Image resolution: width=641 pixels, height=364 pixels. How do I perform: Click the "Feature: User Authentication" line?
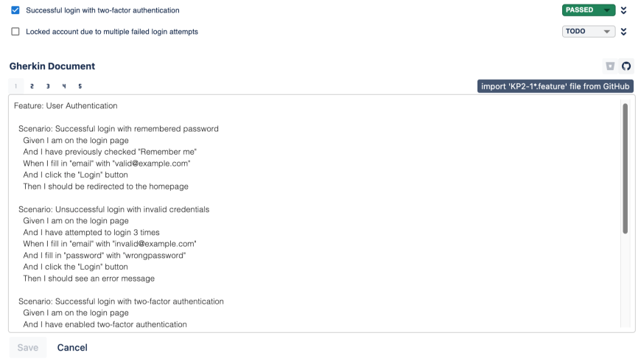pyautogui.click(x=66, y=106)
